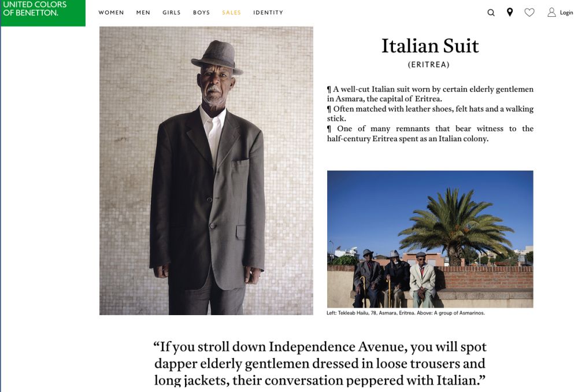
Task: Click the United Colors of Benetton logo
Action: (43, 13)
